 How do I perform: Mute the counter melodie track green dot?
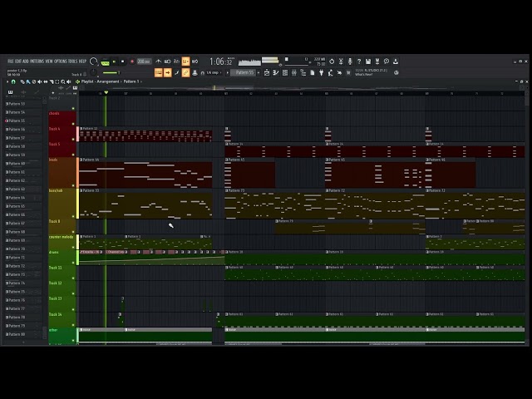click(x=73, y=248)
